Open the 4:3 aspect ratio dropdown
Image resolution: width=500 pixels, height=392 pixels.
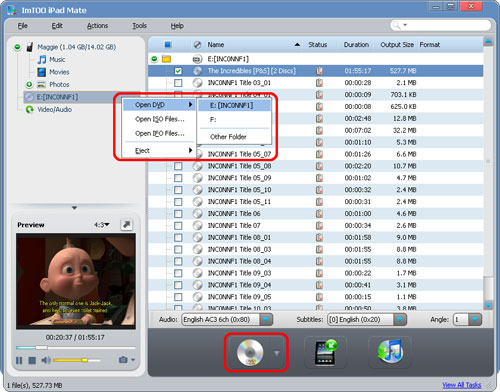102,225
